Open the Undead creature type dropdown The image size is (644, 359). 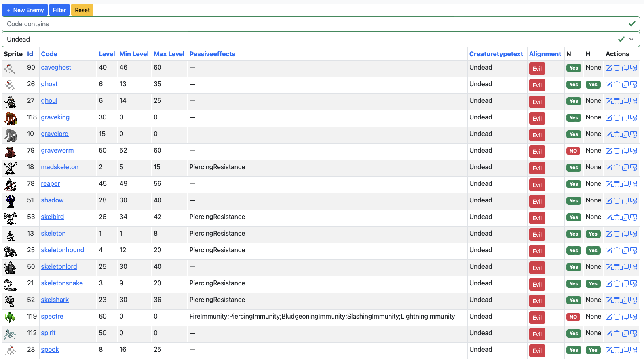[321, 39]
